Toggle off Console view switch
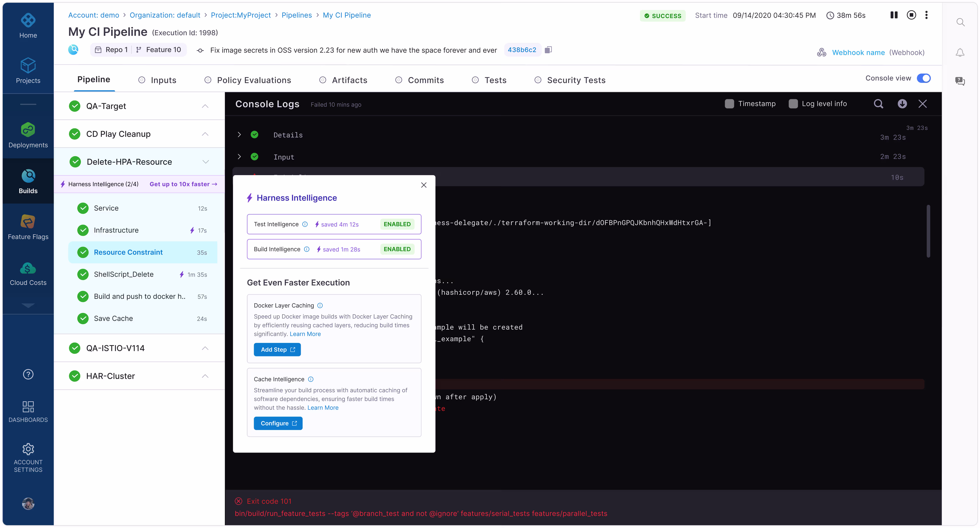980x528 pixels. pos(924,78)
